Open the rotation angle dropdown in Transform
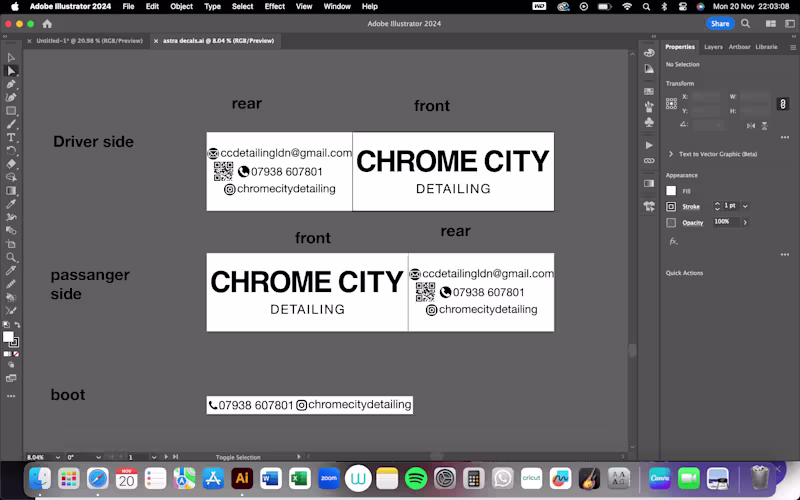Screen dimensions: 800x500 coord(718,125)
